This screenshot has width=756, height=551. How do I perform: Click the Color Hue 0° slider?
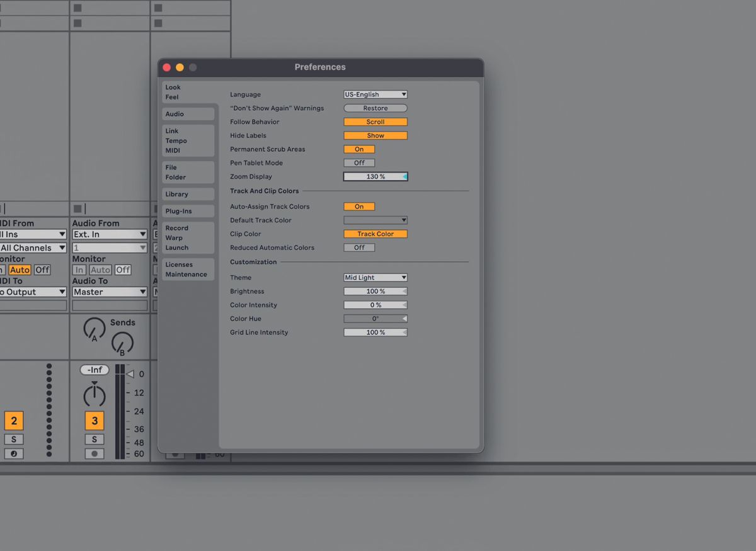[375, 319]
